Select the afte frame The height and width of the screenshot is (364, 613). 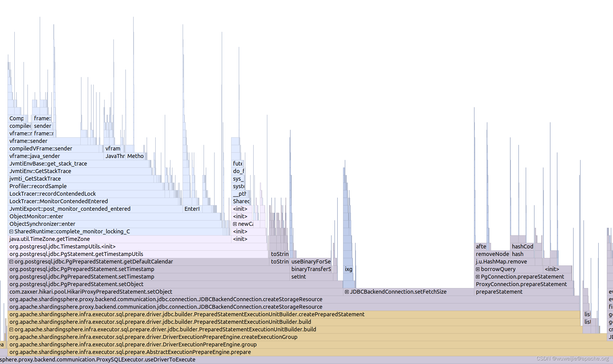coord(480,246)
